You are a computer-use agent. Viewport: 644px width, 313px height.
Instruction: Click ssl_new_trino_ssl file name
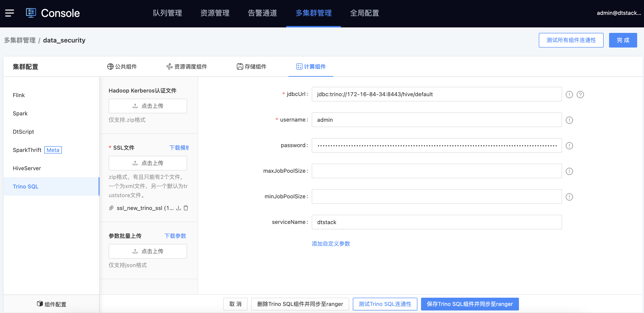145,208
